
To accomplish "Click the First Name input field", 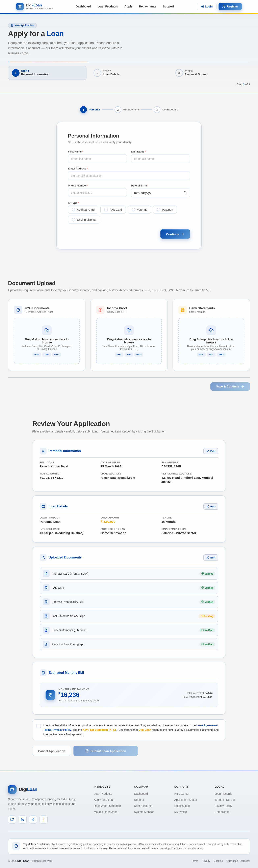I will pyautogui.click(x=98, y=159).
